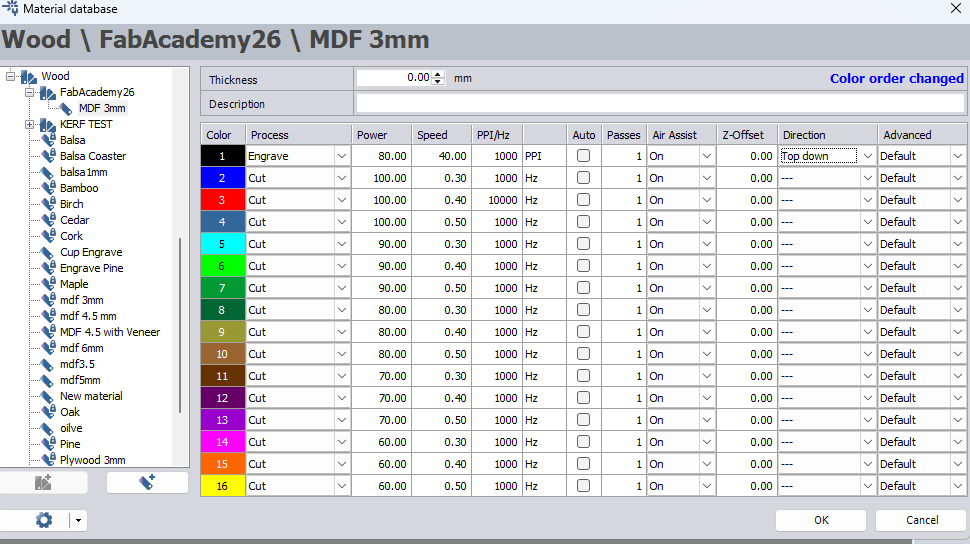The height and width of the screenshot is (544, 970).
Task: Click the Pine material icon
Action: click(48, 444)
